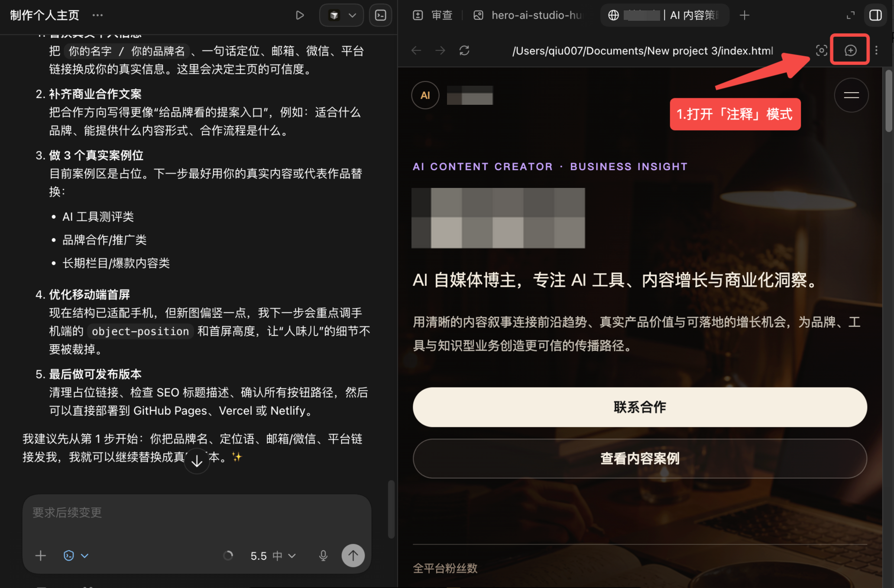Viewport: 894px width, 588px height.
Task: Click the scroll-to-bottom arrow button
Action: tap(197, 461)
